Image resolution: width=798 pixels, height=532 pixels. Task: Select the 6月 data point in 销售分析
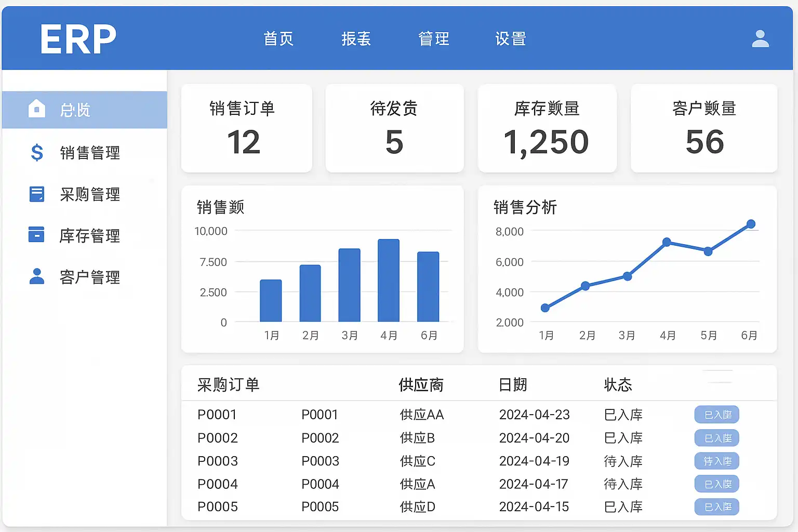tap(751, 224)
